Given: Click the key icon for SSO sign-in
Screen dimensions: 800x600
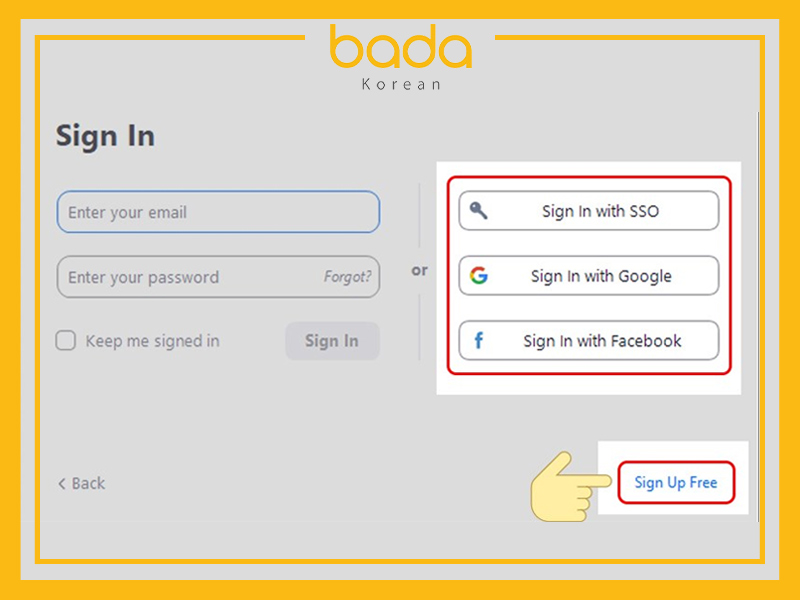Looking at the screenshot, I should 479,211.
